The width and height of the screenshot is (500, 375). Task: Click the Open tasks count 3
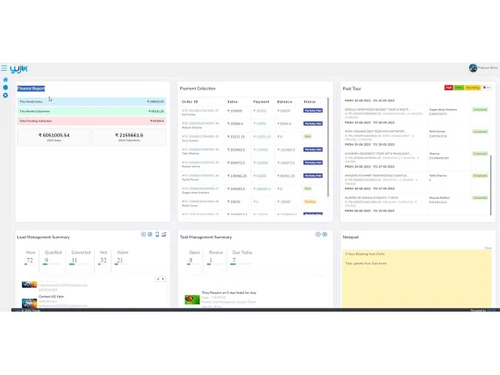pos(191,260)
